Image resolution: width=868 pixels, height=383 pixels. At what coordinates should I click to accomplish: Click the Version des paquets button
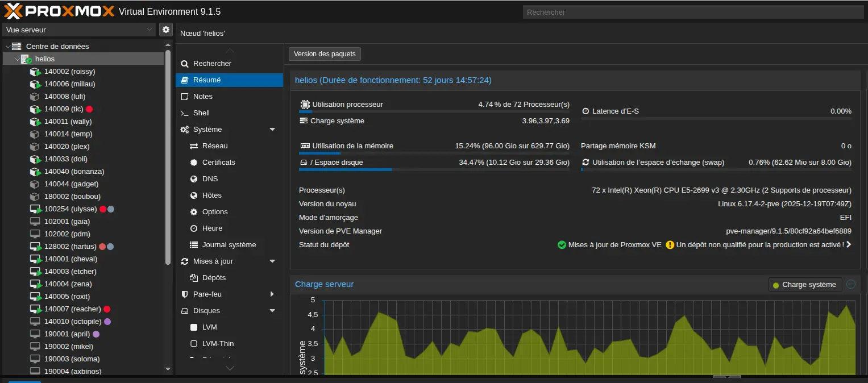click(324, 53)
